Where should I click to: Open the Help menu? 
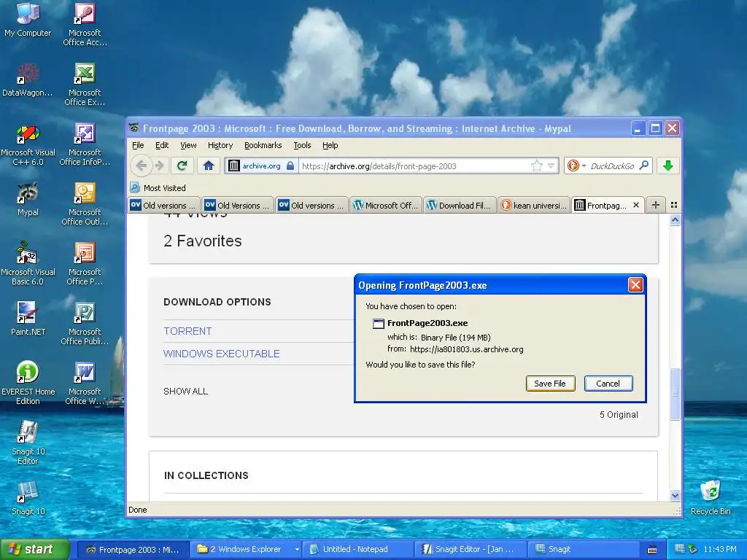point(330,145)
